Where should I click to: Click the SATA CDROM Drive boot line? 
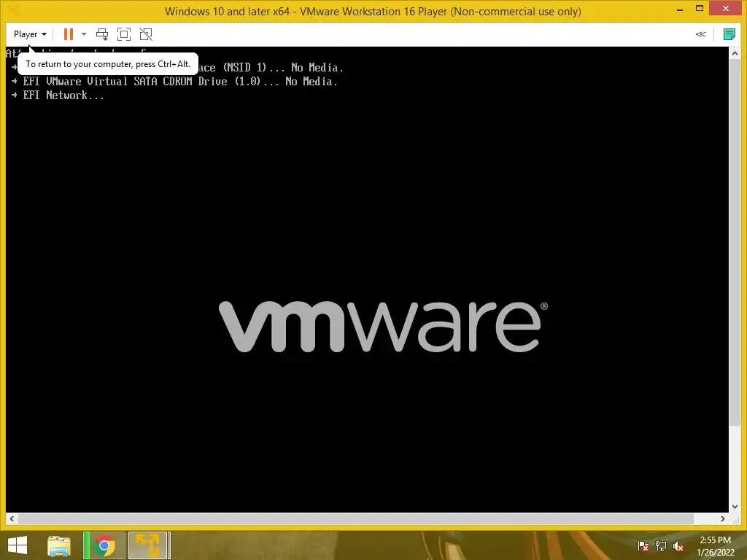tap(175, 82)
